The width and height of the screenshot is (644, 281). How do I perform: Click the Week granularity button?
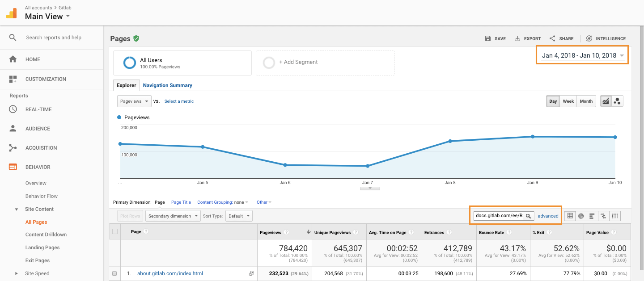click(x=568, y=101)
